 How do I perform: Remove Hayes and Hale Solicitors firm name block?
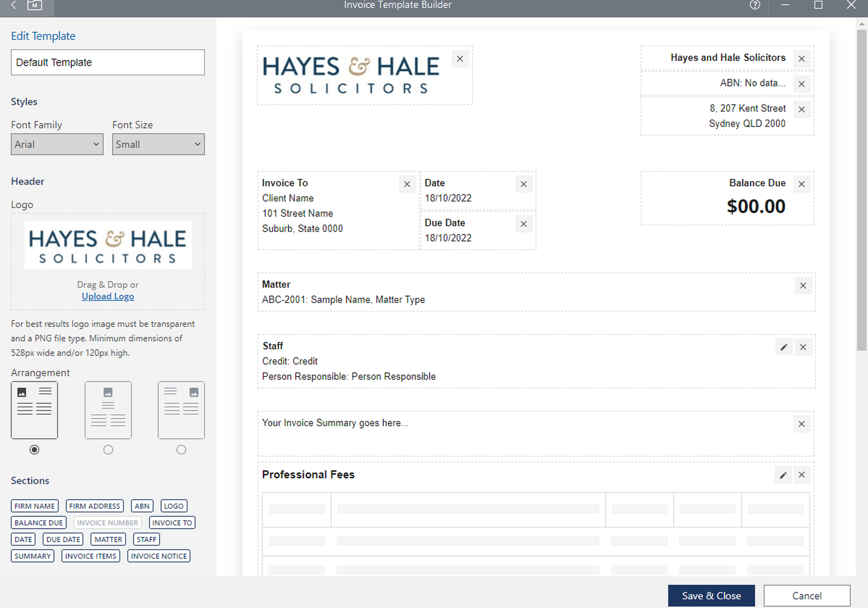click(802, 59)
